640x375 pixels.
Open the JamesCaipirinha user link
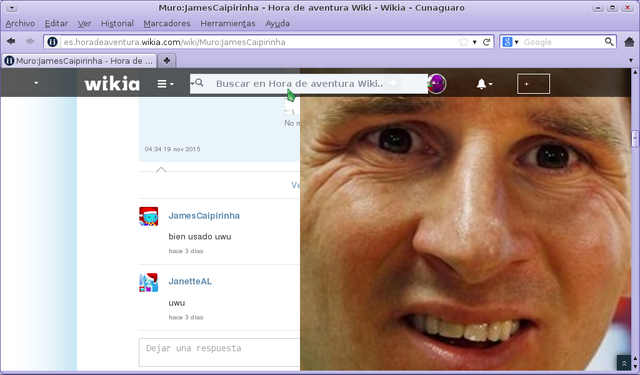[204, 215]
